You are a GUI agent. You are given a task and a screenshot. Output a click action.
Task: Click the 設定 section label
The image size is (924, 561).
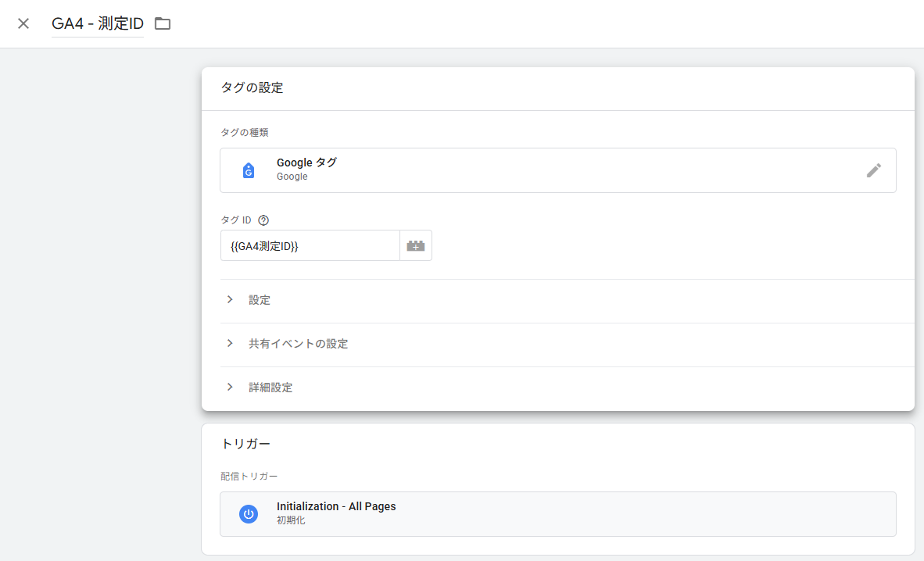(x=260, y=300)
